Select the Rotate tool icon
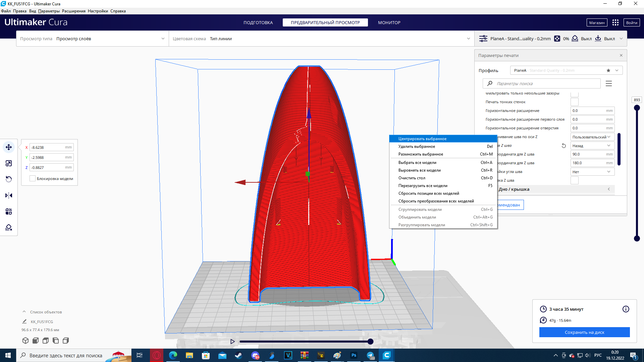Image resolution: width=644 pixels, height=362 pixels. click(9, 179)
